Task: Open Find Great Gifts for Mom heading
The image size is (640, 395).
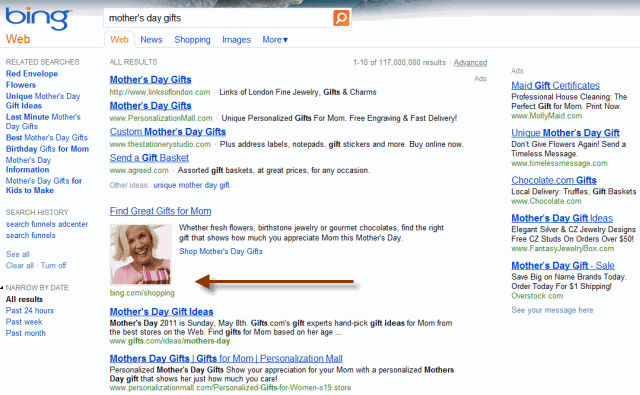Action: pyautogui.click(x=160, y=211)
